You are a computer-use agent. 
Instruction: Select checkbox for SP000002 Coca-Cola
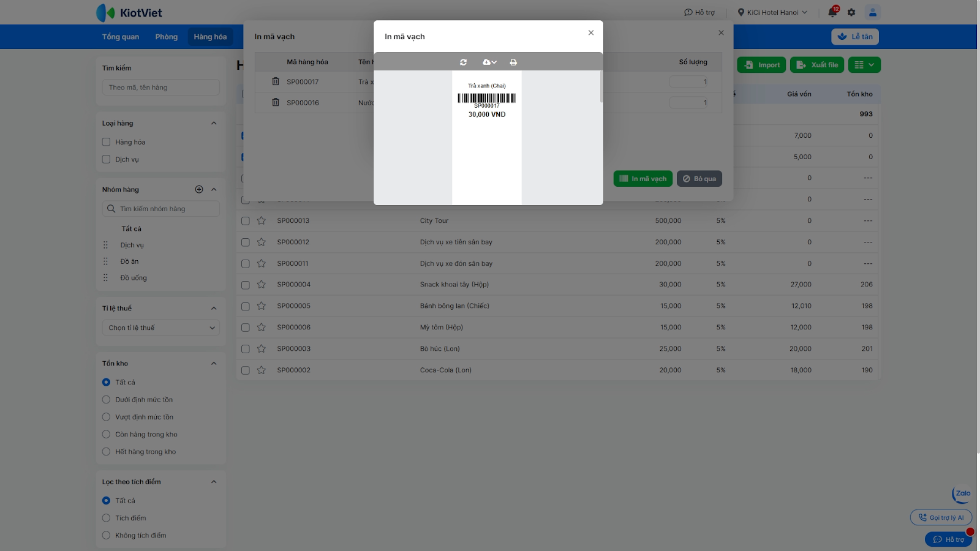[x=246, y=370]
